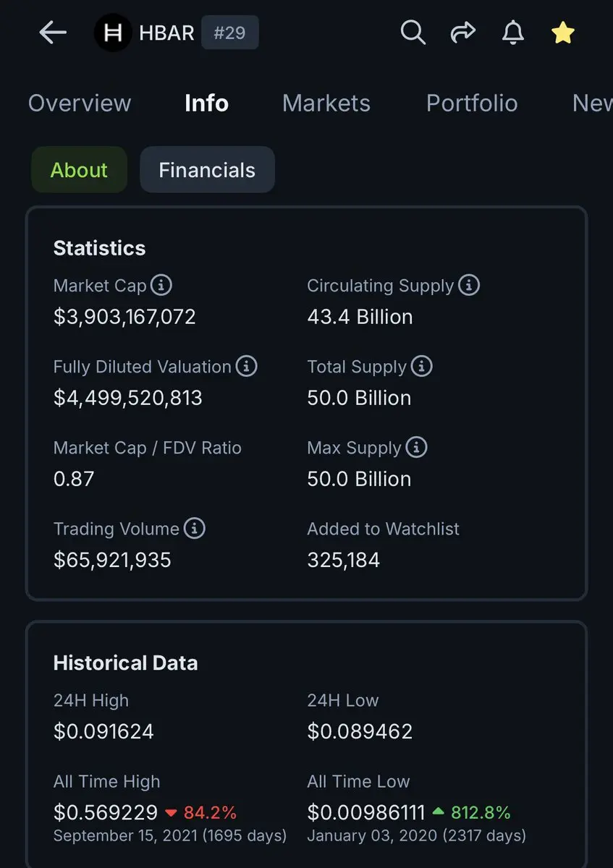The image size is (613, 868).
Task: Tap the HBAR ticker title
Action: tap(166, 33)
